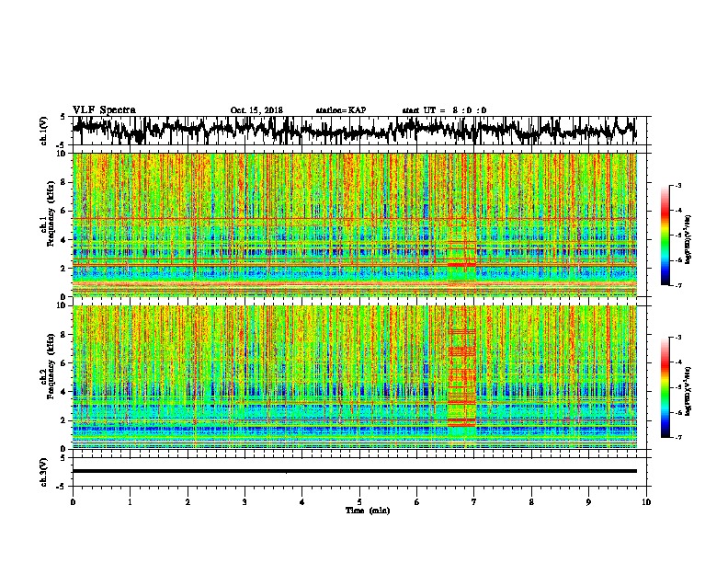
Task: Click the ch.1 frequency spectrogram panel
Action: pyautogui.click(x=355, y=224)
